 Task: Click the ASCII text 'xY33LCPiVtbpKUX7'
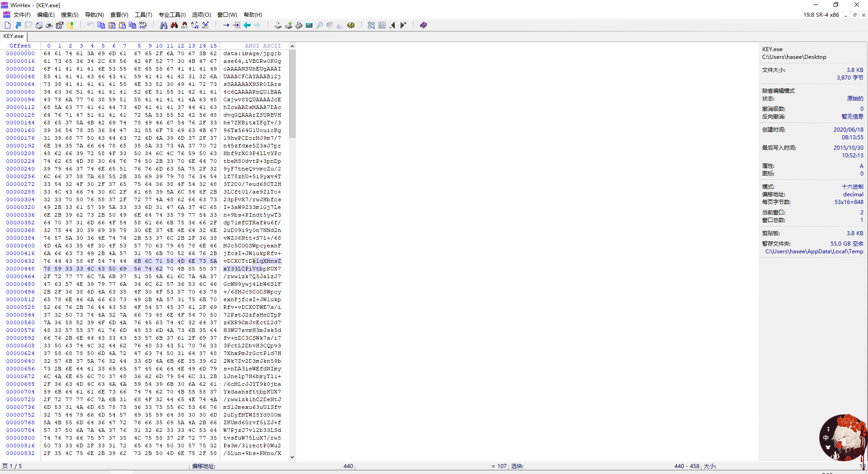tap(252, 269)
